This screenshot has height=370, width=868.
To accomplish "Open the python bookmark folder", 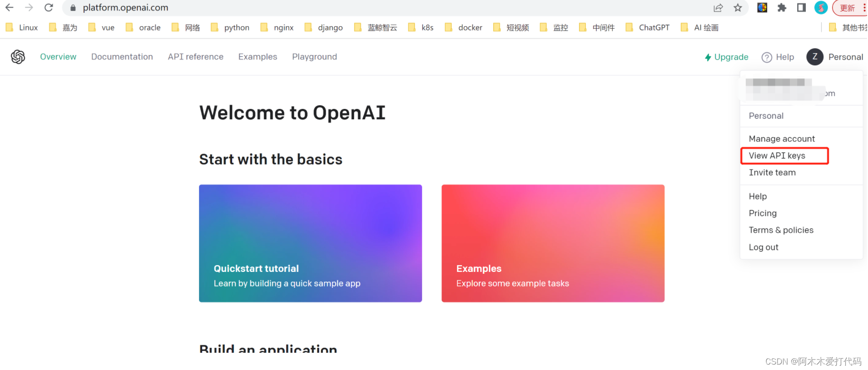I will [230, 28].
